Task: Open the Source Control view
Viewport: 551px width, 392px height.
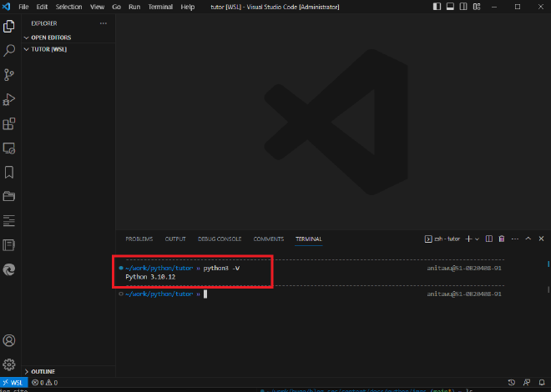Action: (x=9, y=75)
